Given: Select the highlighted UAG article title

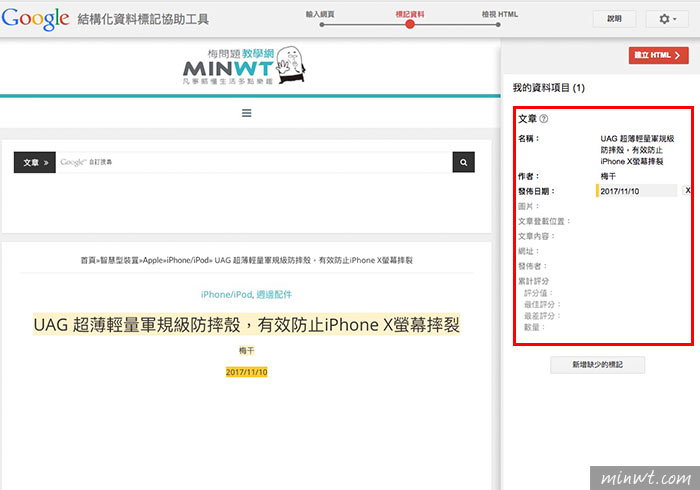Looking at the screenshot, I should tap(246, 324).
